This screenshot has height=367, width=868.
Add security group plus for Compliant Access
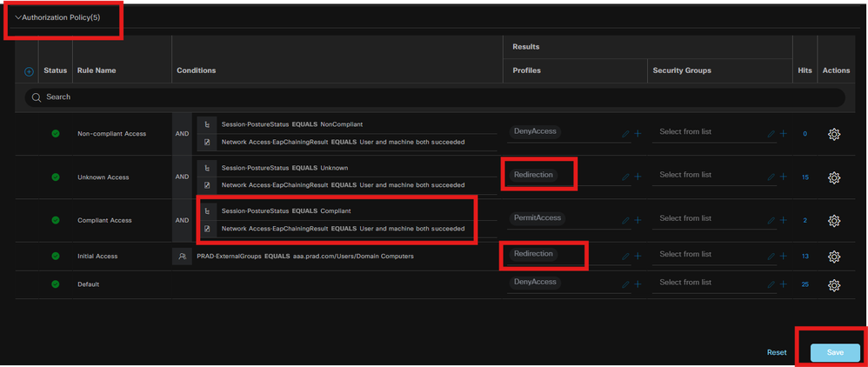tap(784, 220)
